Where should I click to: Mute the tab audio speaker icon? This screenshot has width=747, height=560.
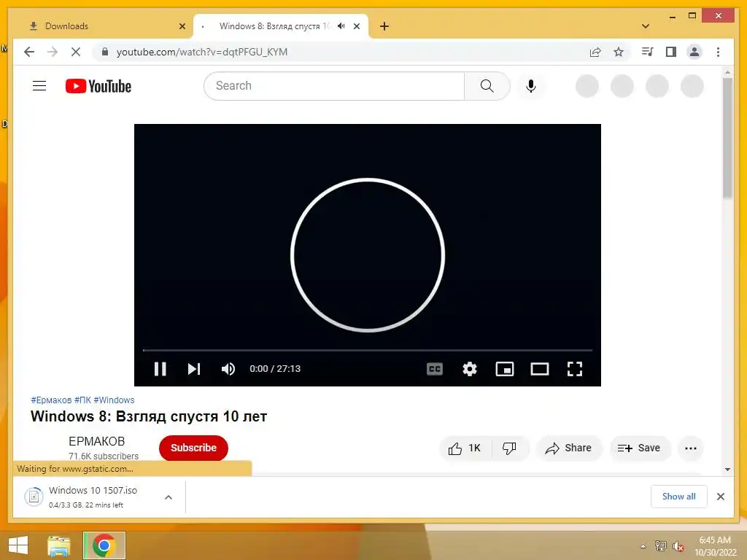[341, 26]
